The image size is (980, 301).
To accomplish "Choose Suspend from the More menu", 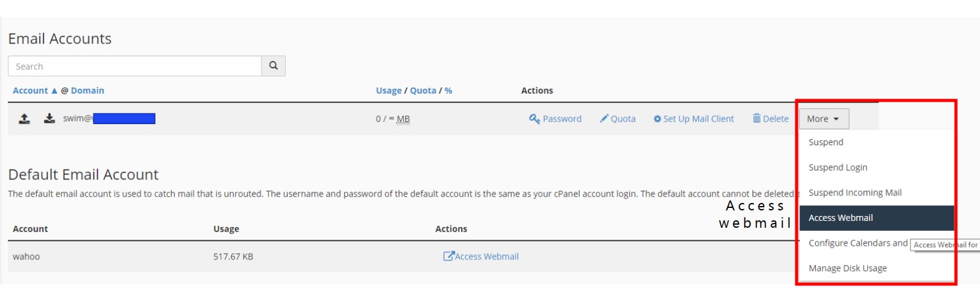I will coord(826,142).
